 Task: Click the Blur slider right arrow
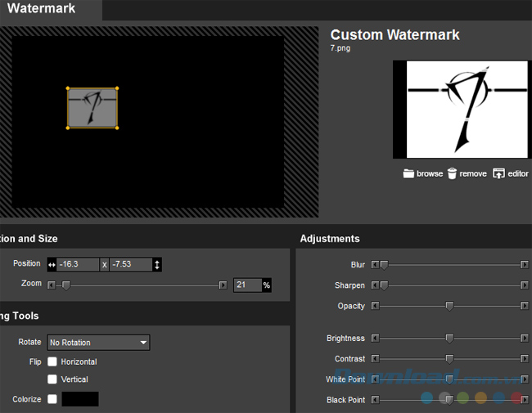[x=525, y=265]
